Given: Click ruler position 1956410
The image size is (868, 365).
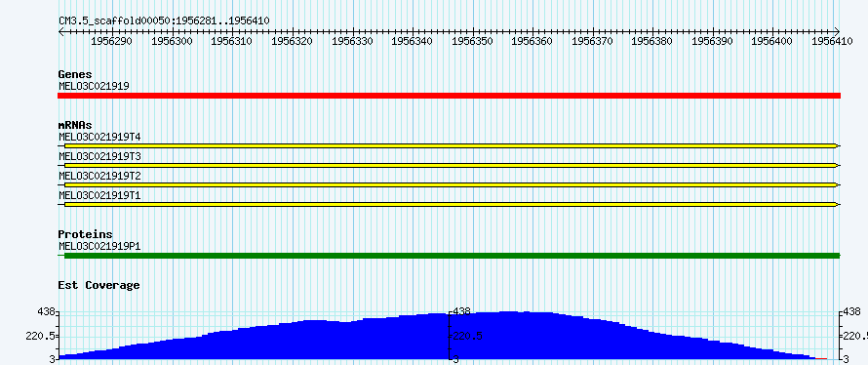Looking at the screenshot, I should tap(832, 41).
